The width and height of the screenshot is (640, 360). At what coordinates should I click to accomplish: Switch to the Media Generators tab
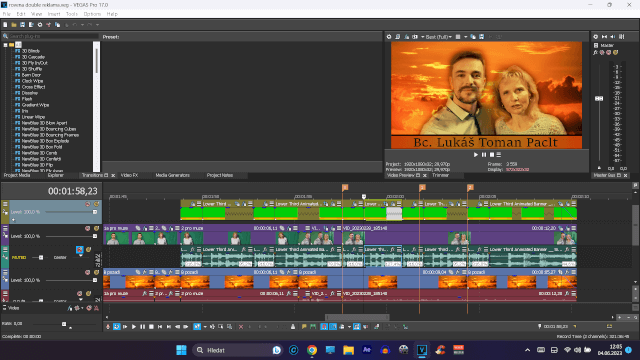[x=172, y=175]
